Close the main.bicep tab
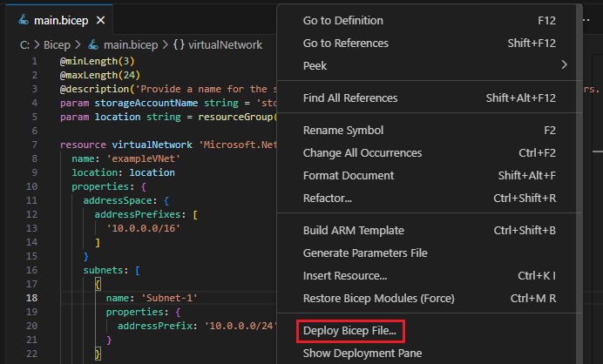The width and height of the screenshot is (603, 364). pyautogui.click(x=101, y=20)
